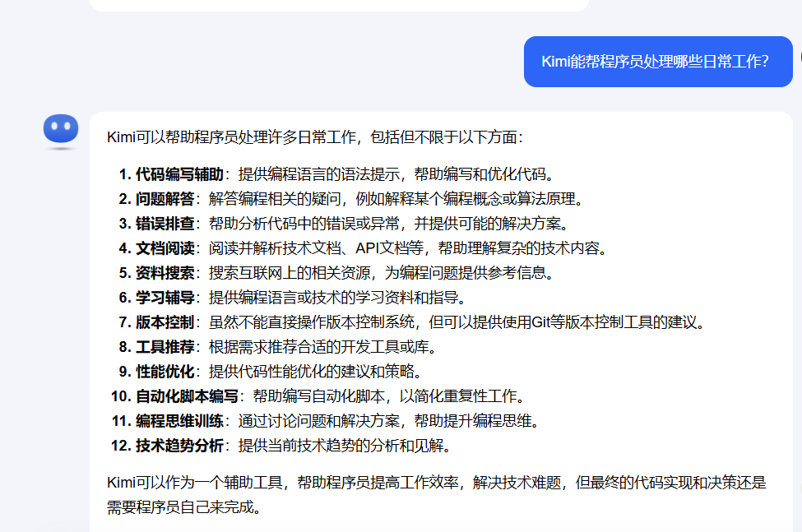Click the intro line "Kimi可以帮助程序员处理许多日常工作"
The width and height of the screenshot is (802, 532).
point(232,137)
